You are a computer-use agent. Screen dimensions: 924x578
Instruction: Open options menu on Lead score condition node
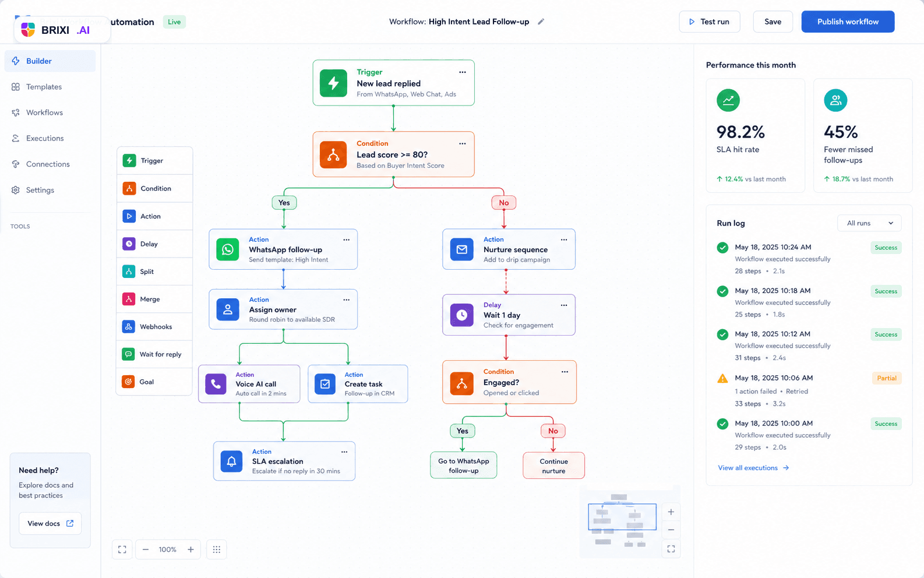click(x=463, y=143)
